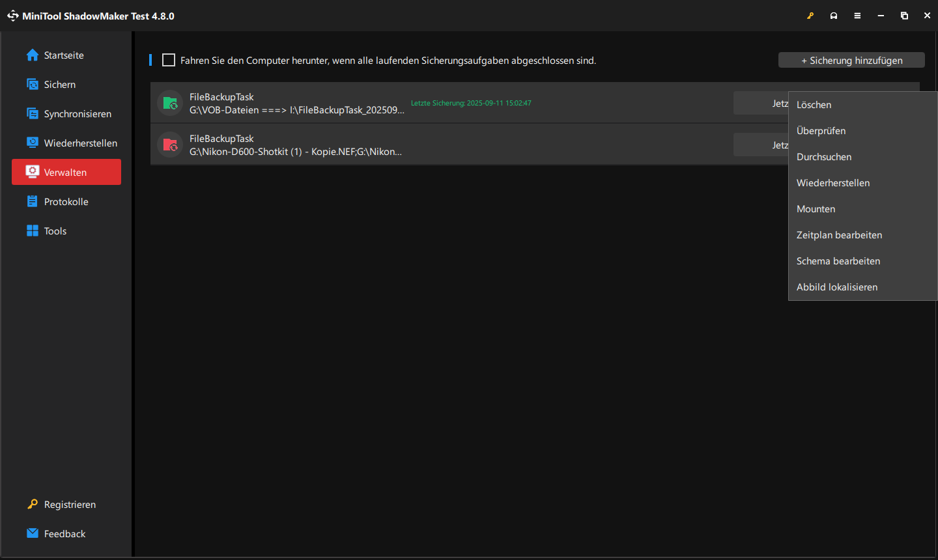Click the Synchronisieren sync icon
The width and height of the screenshot is (938, 560).
[x=33, y=114]
